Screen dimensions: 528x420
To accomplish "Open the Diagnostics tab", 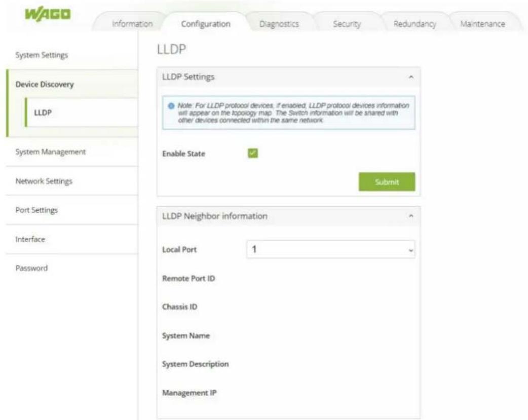I will [279, 24].
